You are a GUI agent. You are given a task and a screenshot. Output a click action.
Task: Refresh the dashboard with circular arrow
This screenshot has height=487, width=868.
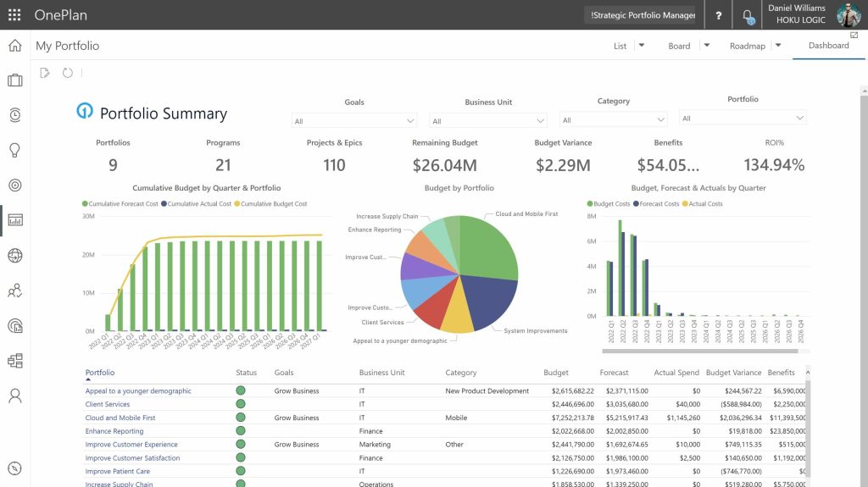(x=68, y=73)
